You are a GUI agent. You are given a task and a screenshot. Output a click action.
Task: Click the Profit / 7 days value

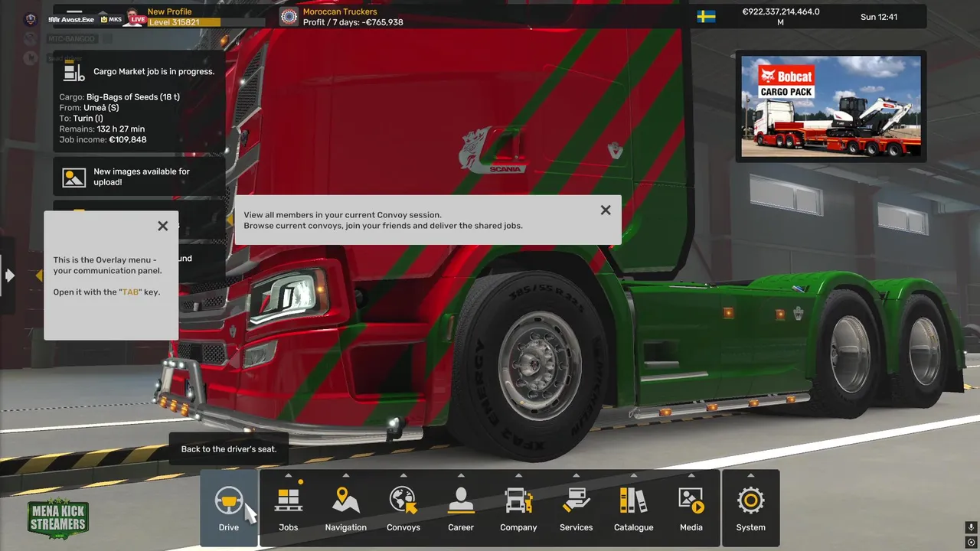tap(353, 22)
